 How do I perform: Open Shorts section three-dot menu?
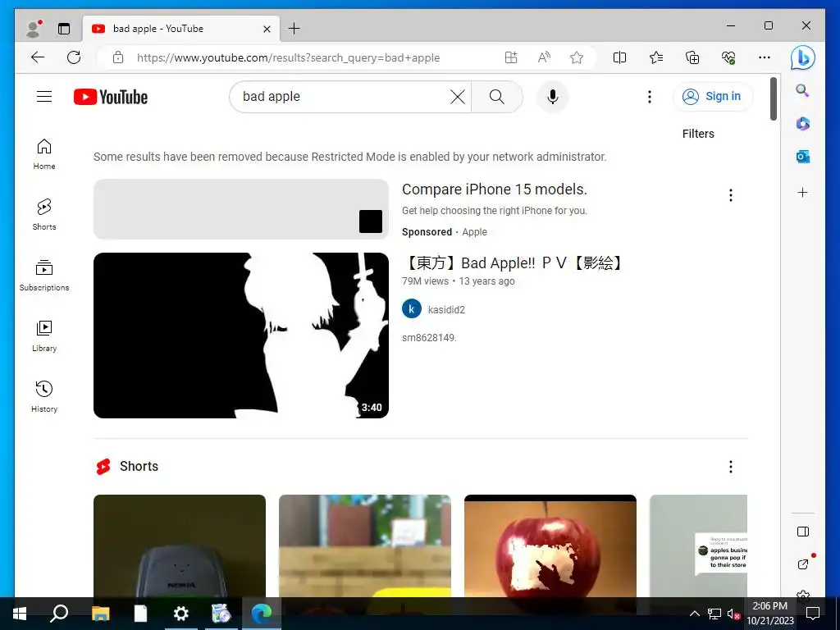pos(730,467)
